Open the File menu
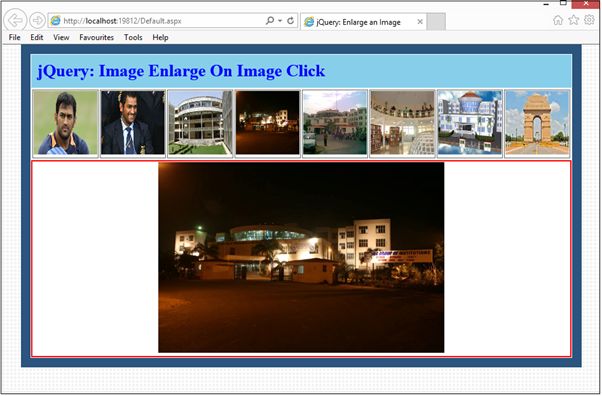Viewport: 602px width, 396px height. [15, 37]
